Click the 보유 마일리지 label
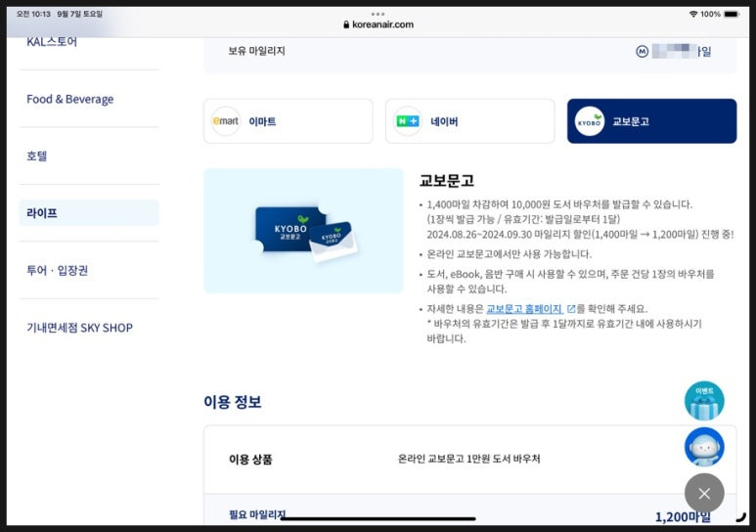The image size is (756, 532). [257, 51]
